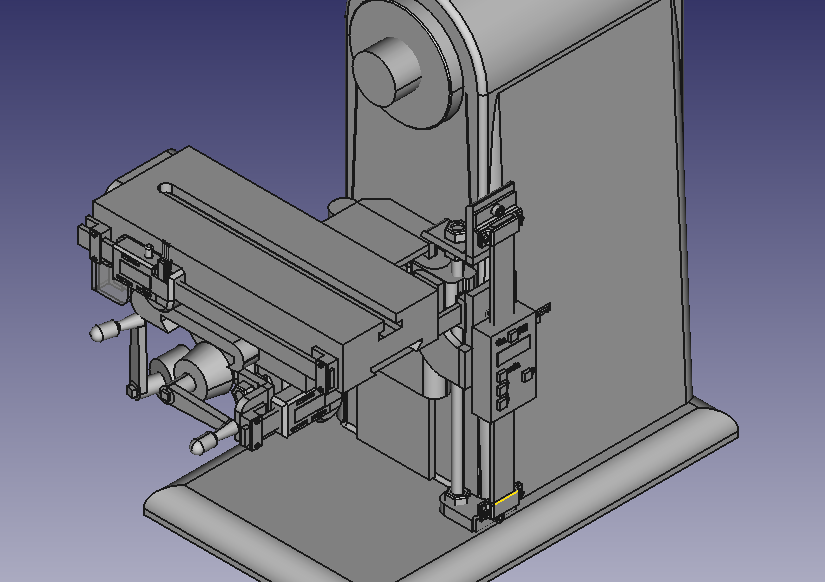Click the upper clamp bracket of vertical scale
The width and height of the screenshot is (825, 582).
click(495, 216)
